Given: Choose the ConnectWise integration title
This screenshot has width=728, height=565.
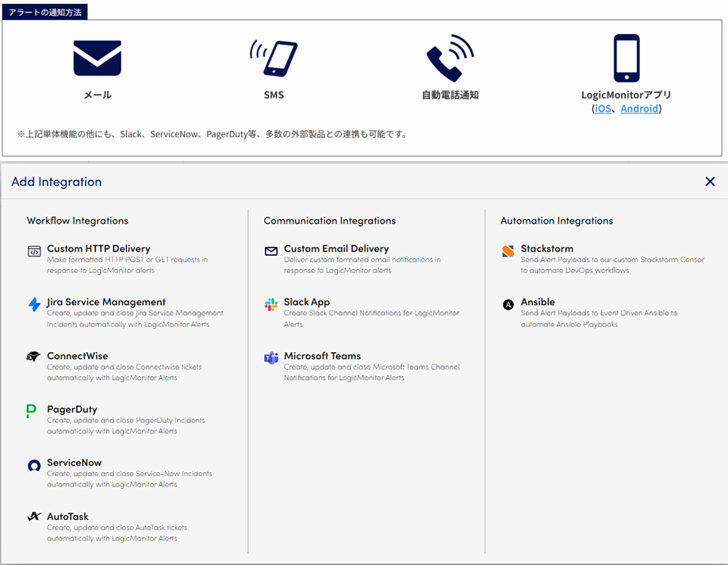Looking at the screenshot, I should [78, 356].
